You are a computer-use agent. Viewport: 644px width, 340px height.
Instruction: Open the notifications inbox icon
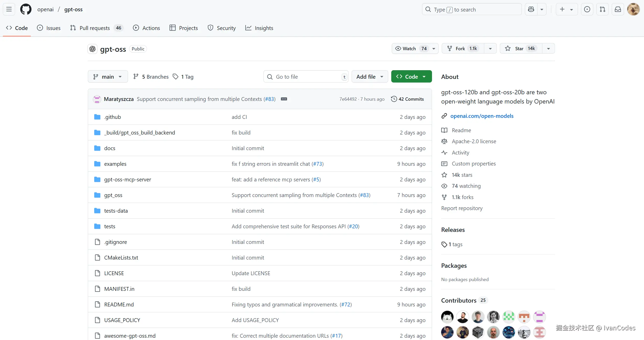[618, 9]
